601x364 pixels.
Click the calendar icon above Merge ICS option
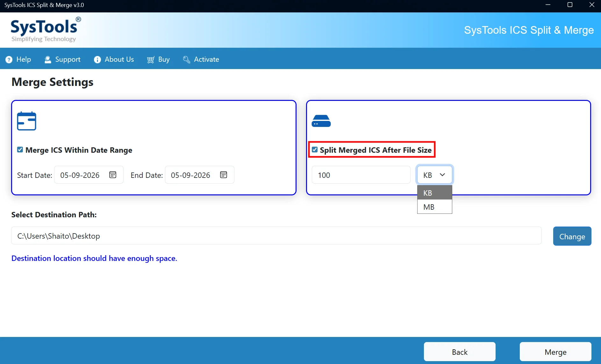[26, 121]
